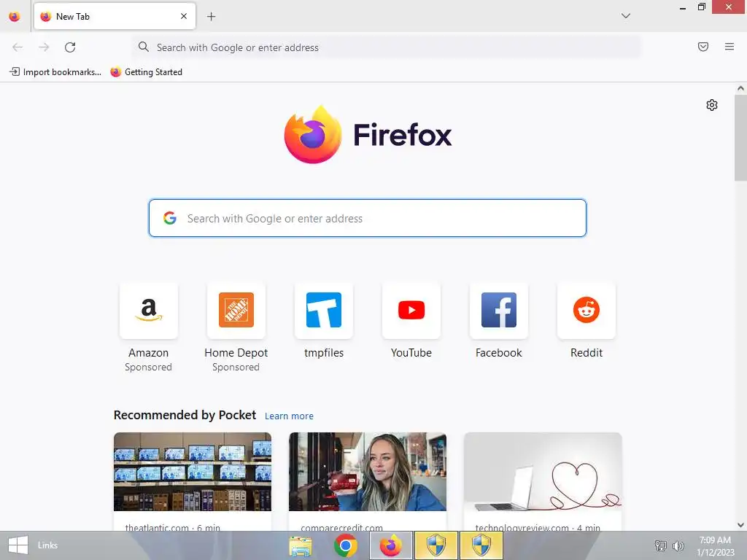Open a new tab with plus button

tap(211, 17)
